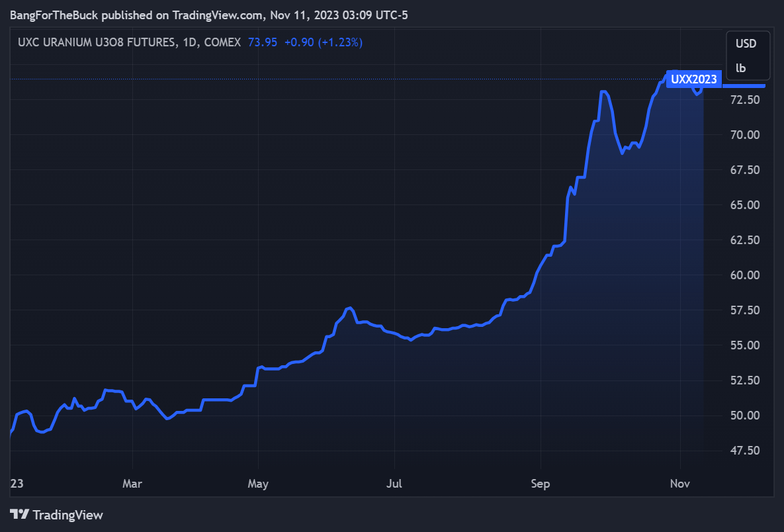Open the TradingView wordmark link at bottom
This screenshot has height=532, width=784.
pyautogui.click(x=67, y=515)
